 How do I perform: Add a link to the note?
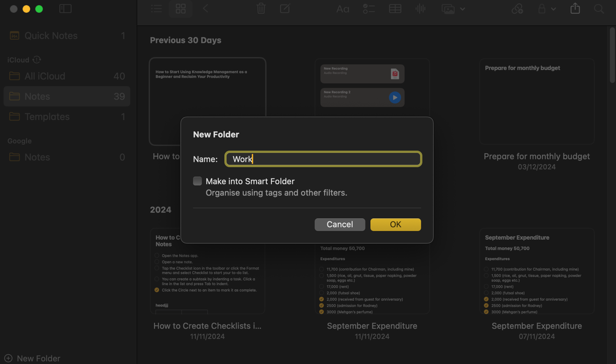coord(517,9)
